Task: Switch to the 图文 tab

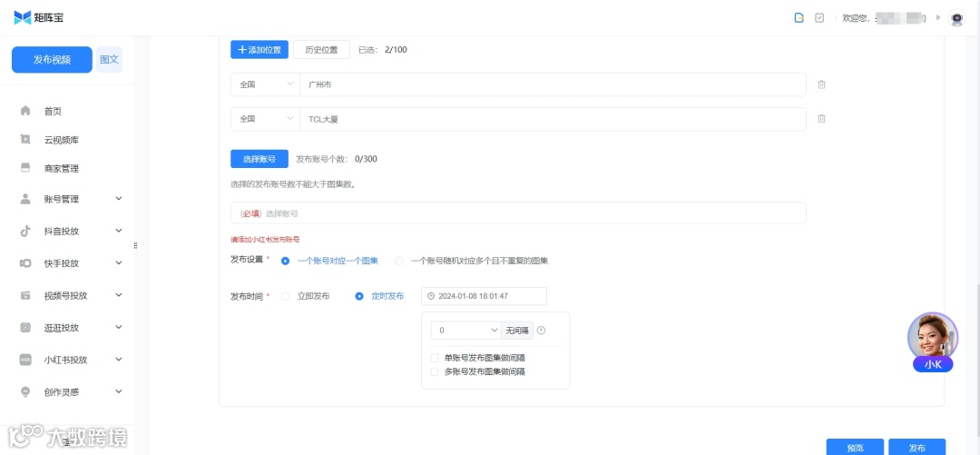Action: pos(110,60)
